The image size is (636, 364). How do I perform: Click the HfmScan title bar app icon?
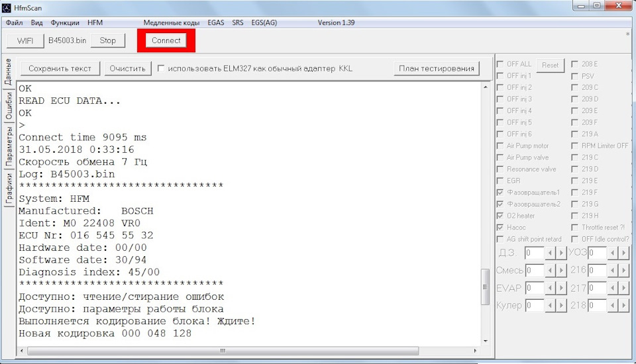[x=7, y=8]
